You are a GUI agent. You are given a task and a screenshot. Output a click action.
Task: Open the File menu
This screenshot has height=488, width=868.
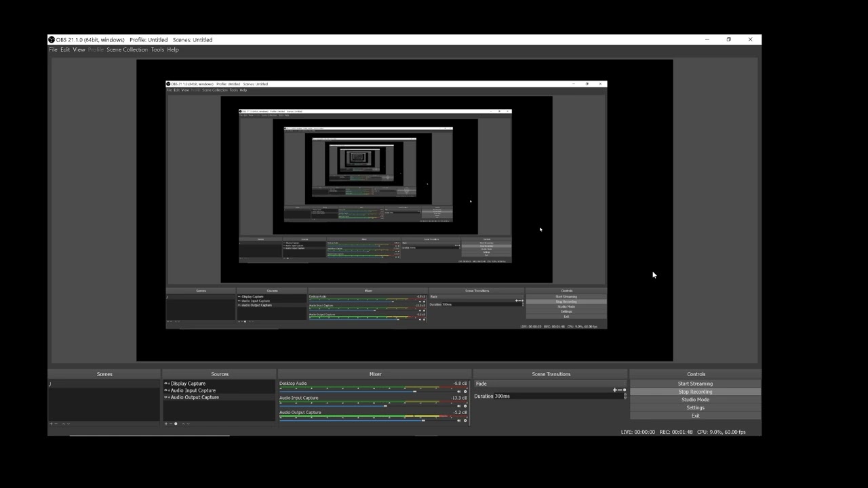click(53, 49)
